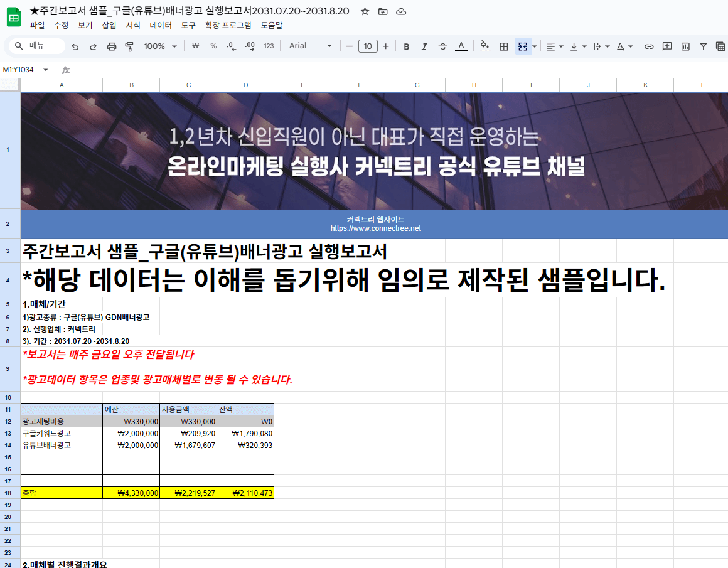Expand the horizontal alignment dropdown

(x=560, y=46)
